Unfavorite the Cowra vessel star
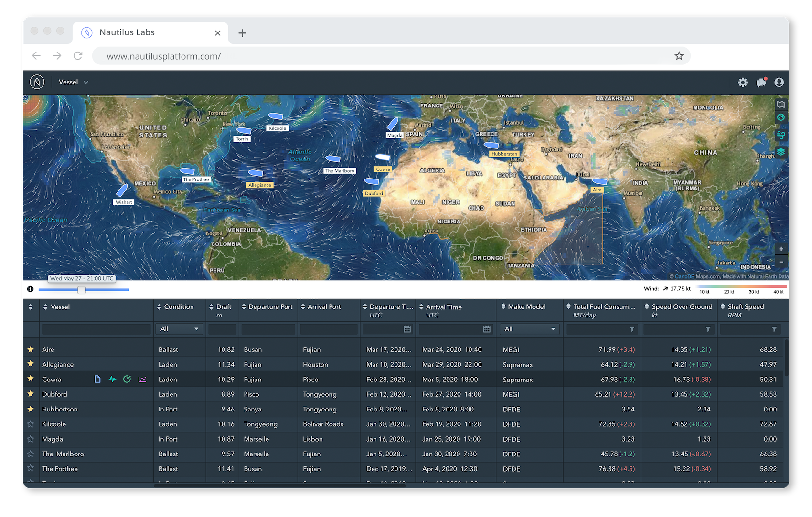 [31, 379]
